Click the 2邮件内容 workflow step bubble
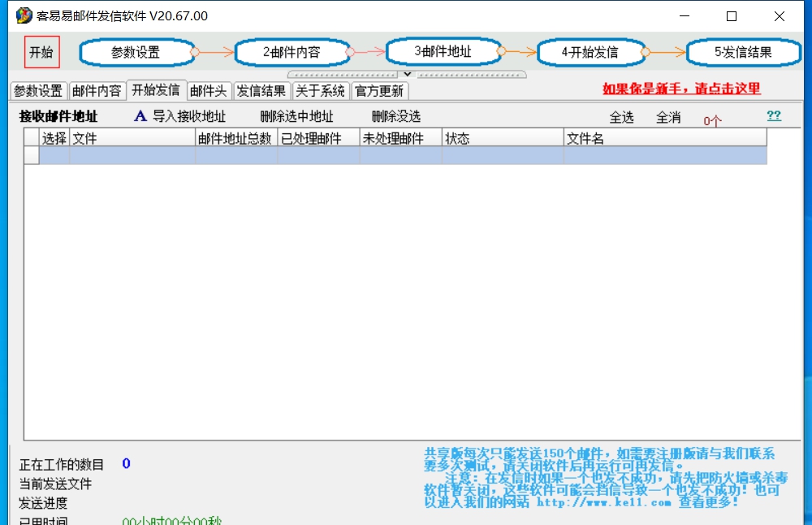 pyautogui.click(x=292, y=51)
